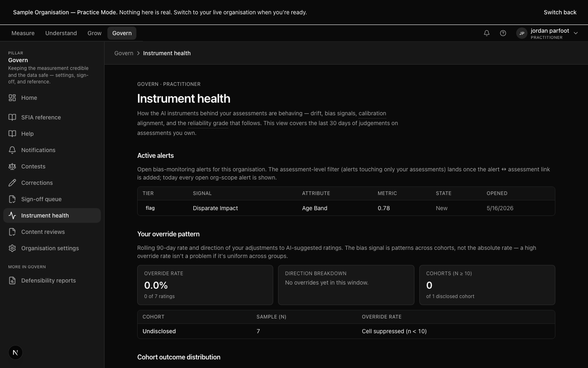Viewport: 588px width, 368px height.
Task: Click the Disparate Impact alert signal
Action: pyautogui.click(x=215, y=208)
